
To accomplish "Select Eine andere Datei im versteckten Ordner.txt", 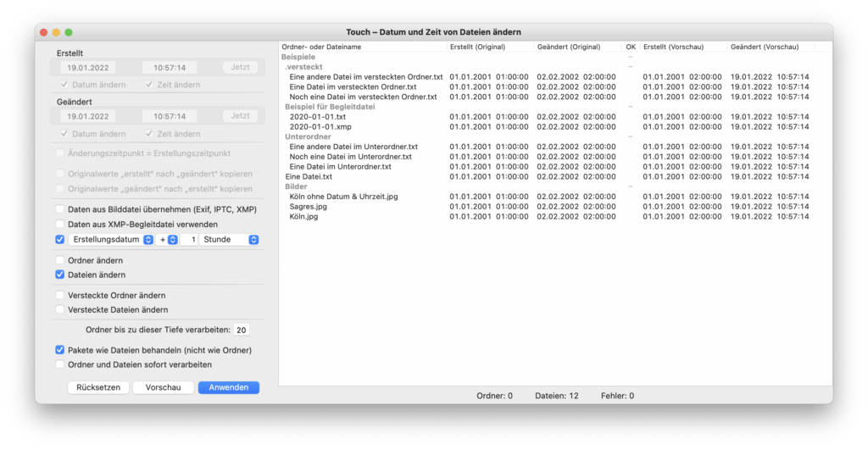I will 556,77.
